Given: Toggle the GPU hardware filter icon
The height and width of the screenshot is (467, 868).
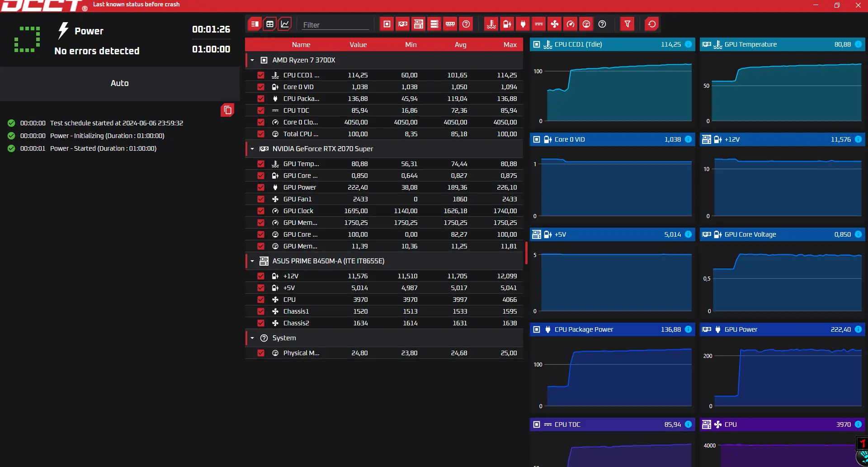Looking at the screenshot, I should coord(403,24).
